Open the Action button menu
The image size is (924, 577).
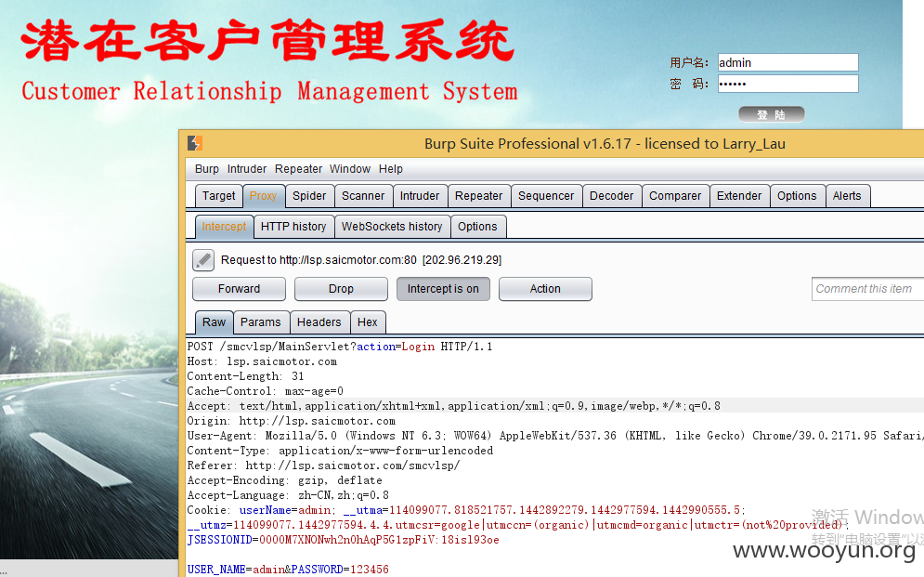pos(545,289)
